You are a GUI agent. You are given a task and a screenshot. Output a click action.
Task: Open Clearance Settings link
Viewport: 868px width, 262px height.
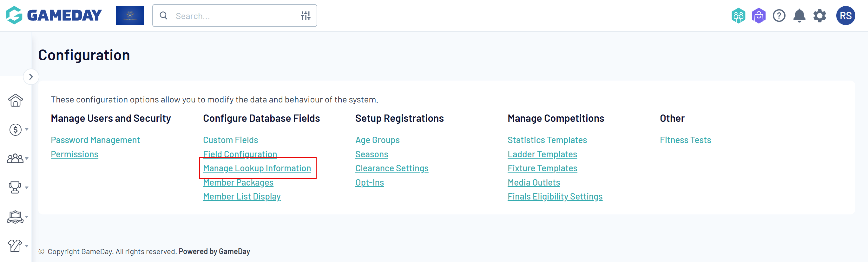pos(391,168)
